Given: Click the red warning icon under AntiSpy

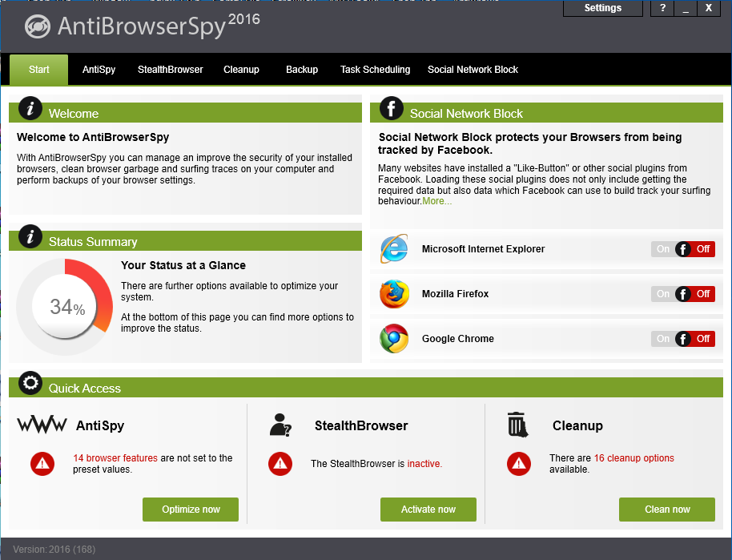Looking at the screenshot, I should [42, 463].
